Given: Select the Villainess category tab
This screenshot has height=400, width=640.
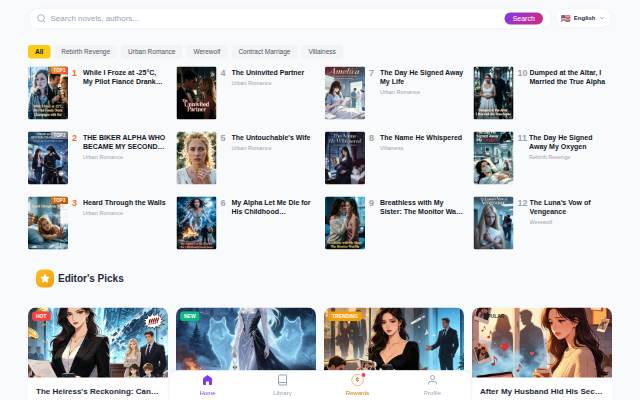Looking at the screenshot, I should [x=322, y=51].
